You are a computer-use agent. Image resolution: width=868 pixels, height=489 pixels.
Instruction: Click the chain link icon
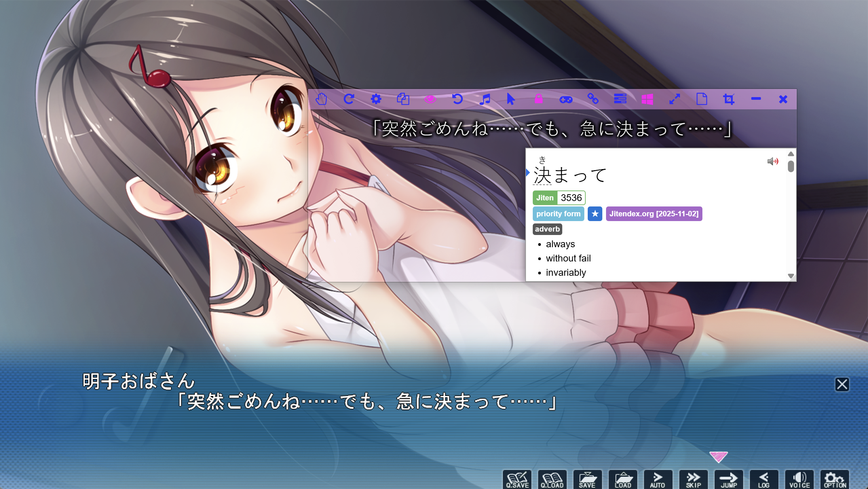point(593,99)
